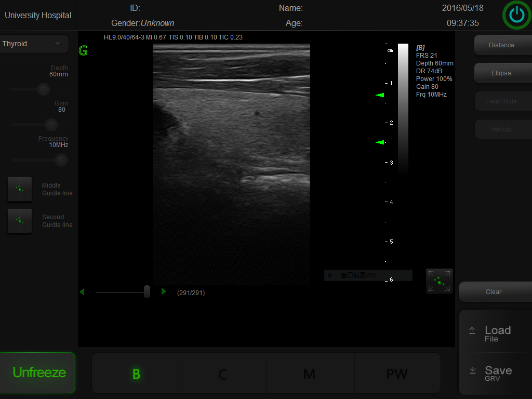Click the green power button icon
532x399 pixels.
coord(516,16)
